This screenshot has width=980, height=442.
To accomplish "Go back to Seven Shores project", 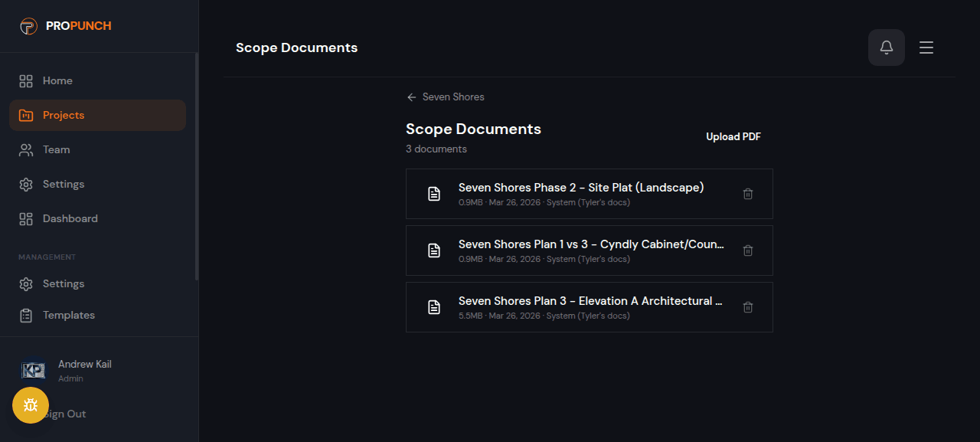I will click(x=446, y=97).
